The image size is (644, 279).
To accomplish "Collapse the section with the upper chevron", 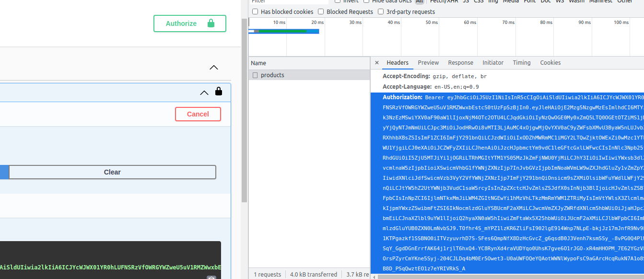I will pos(214,68).
